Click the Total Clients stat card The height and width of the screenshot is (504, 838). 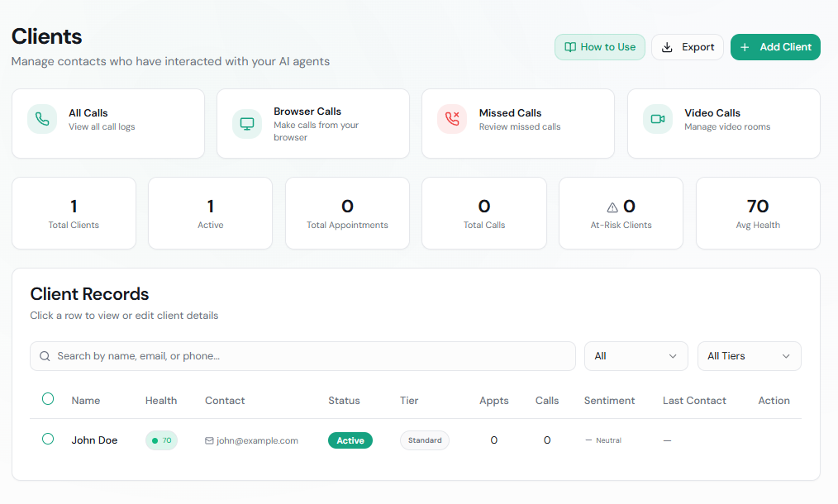(74, 213)
